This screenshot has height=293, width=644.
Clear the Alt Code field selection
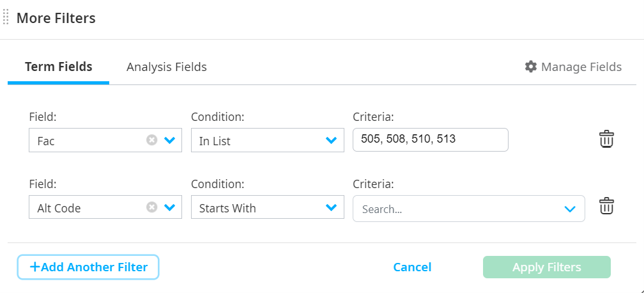click(x=151, y=207)
